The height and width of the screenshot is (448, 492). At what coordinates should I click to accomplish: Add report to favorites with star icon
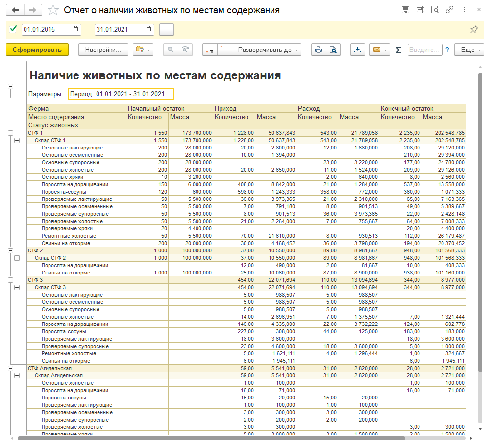53,10
